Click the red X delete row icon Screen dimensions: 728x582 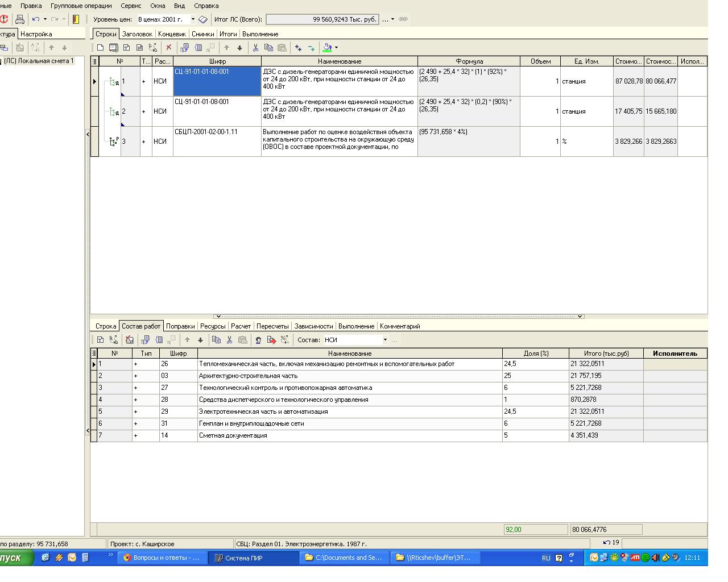pos(168,48)
